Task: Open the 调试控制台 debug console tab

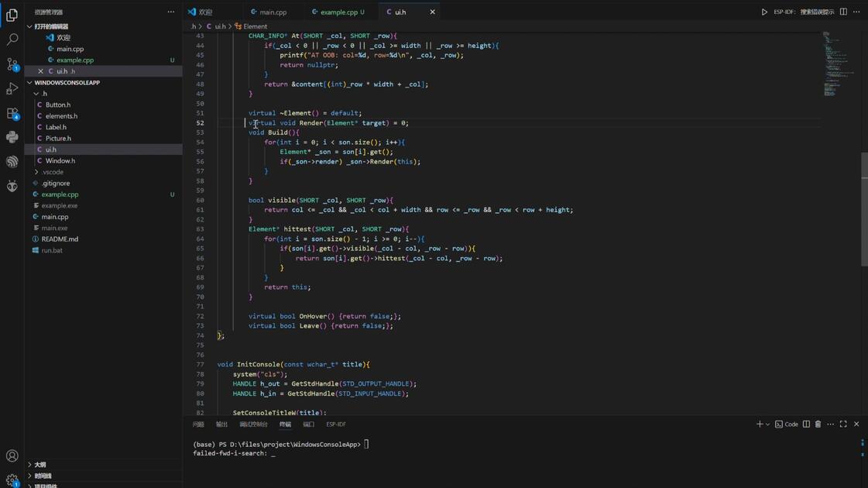Action: pos(253,424)
